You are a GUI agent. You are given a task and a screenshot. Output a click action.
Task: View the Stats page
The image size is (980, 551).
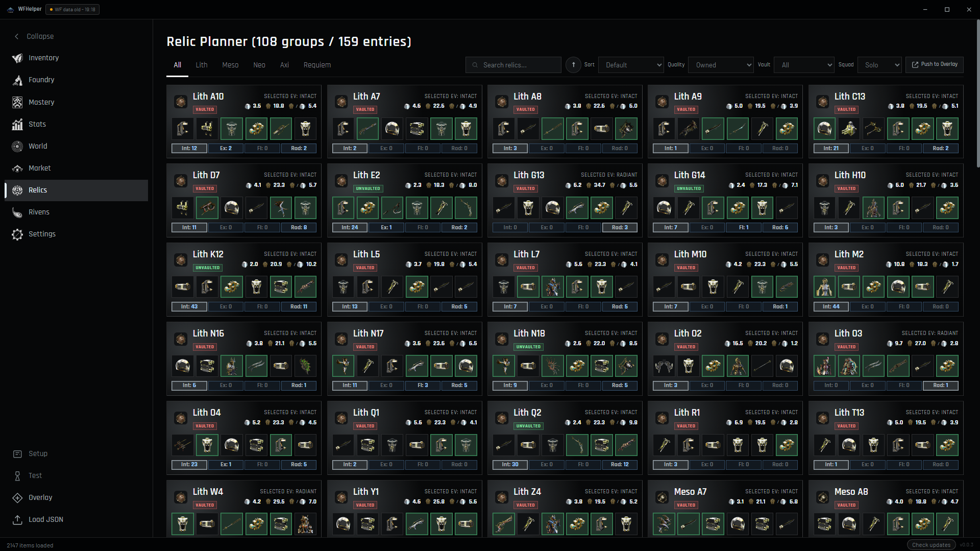pyautogui.click(x=76, y=124)
